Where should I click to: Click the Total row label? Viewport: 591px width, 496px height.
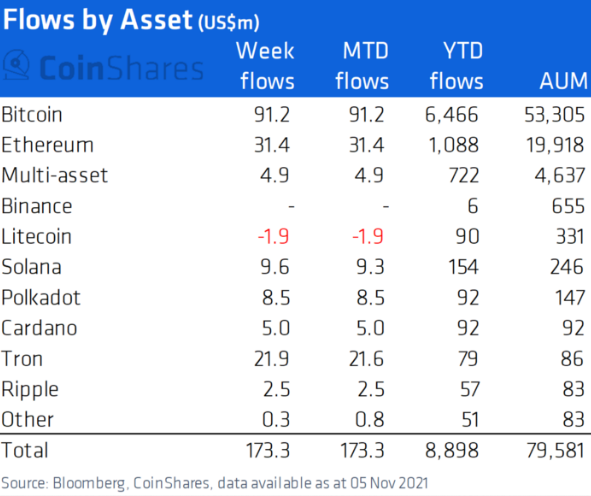pos(25,450)
